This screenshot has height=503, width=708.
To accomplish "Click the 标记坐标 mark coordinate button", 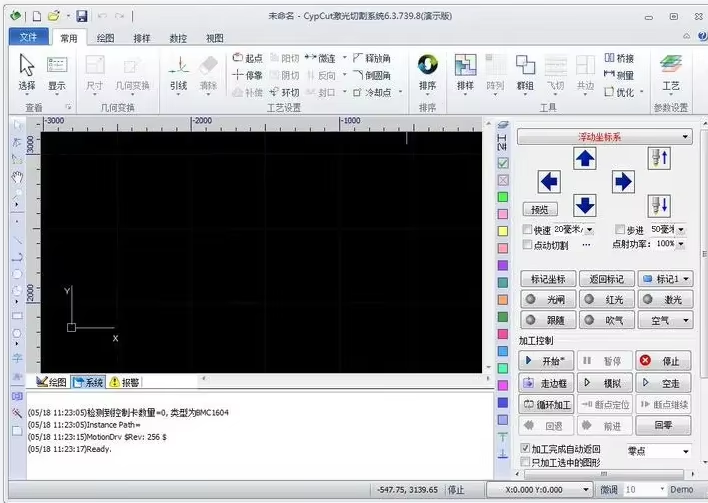I will coord(548,279).
